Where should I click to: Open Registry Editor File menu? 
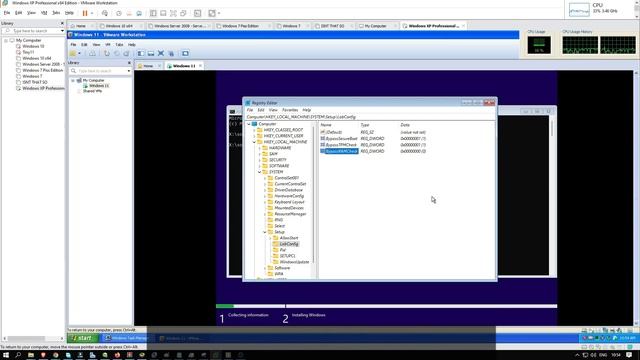click(250, 110)
